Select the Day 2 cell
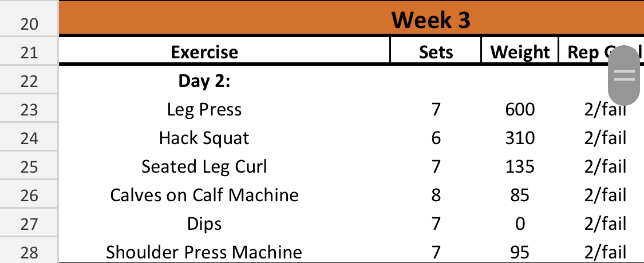Viewport: 644px width, 263px height. pyautogui.click(x=204, y=81)
